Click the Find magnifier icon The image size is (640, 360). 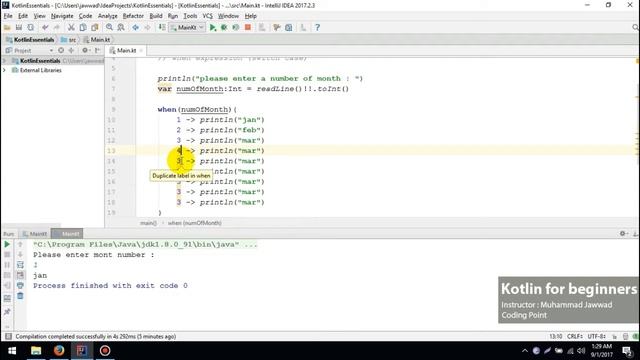tap(109, 27)
